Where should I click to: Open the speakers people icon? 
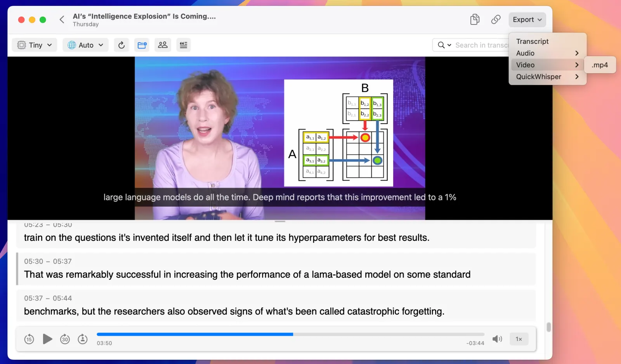163,45
